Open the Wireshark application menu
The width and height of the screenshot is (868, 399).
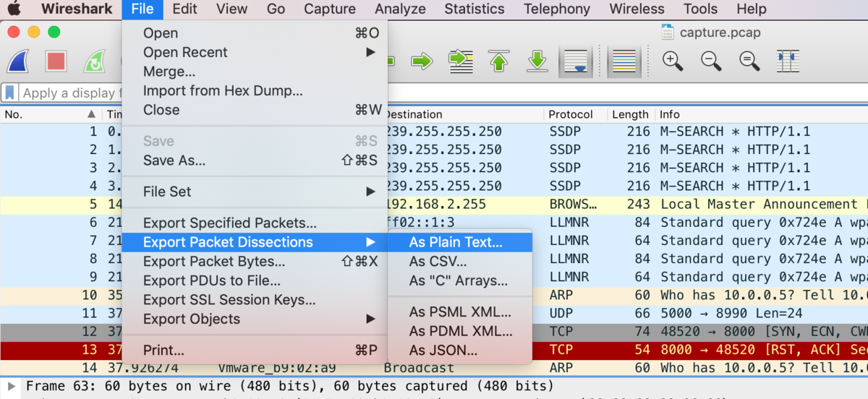(77, 9)
